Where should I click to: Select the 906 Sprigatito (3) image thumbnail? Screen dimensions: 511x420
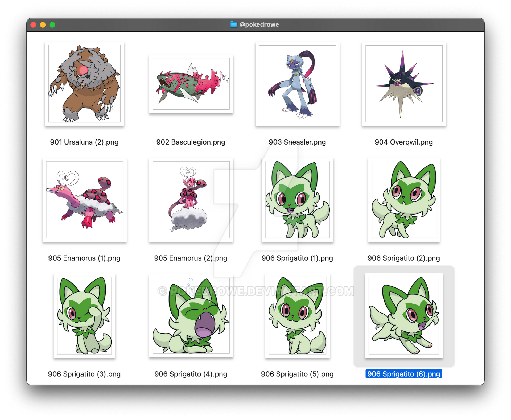click(x=84, y=316)
